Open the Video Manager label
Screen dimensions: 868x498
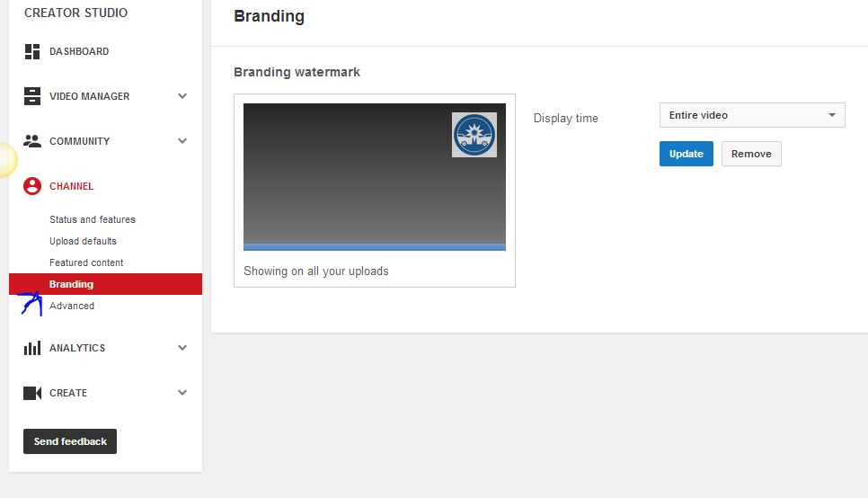[x=89, y=96]
